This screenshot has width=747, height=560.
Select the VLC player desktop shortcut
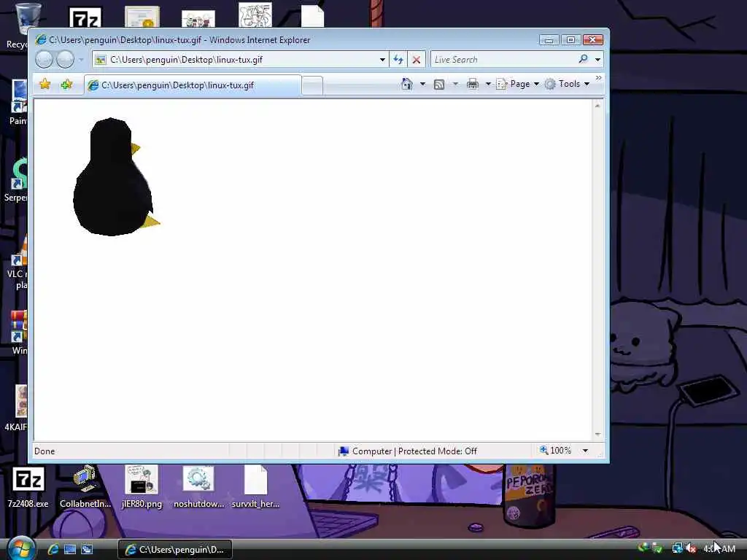pyautogui.click(x=18, y=262)
